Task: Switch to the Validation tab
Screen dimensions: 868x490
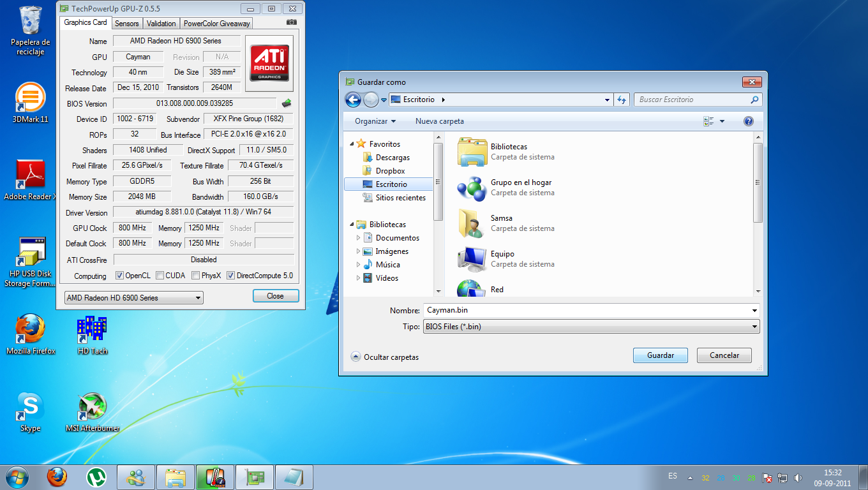Action: [x=161, y=24]
